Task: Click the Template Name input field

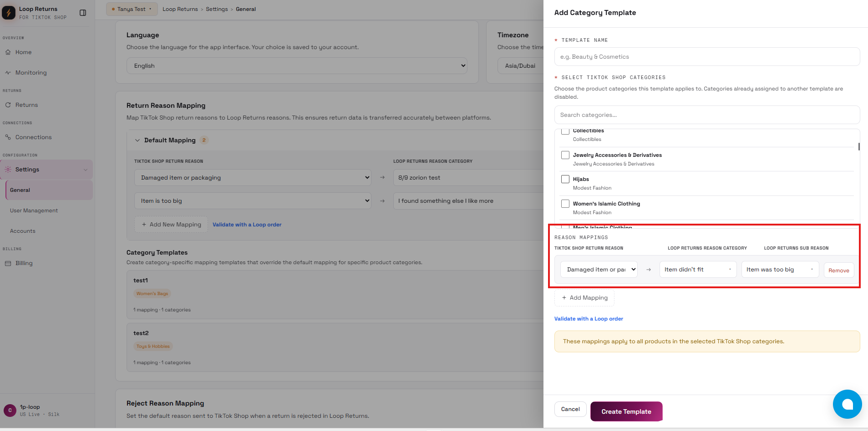Action: 707,57
